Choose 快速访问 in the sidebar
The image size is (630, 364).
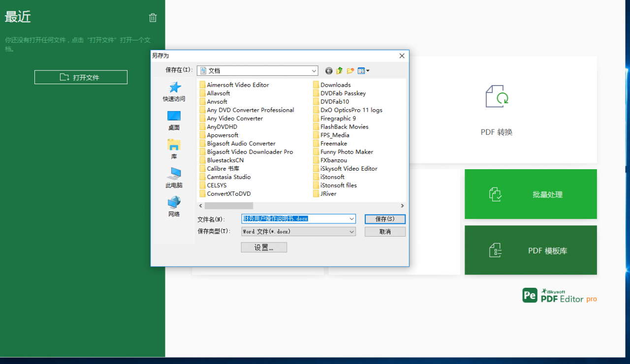coord(173,91)
